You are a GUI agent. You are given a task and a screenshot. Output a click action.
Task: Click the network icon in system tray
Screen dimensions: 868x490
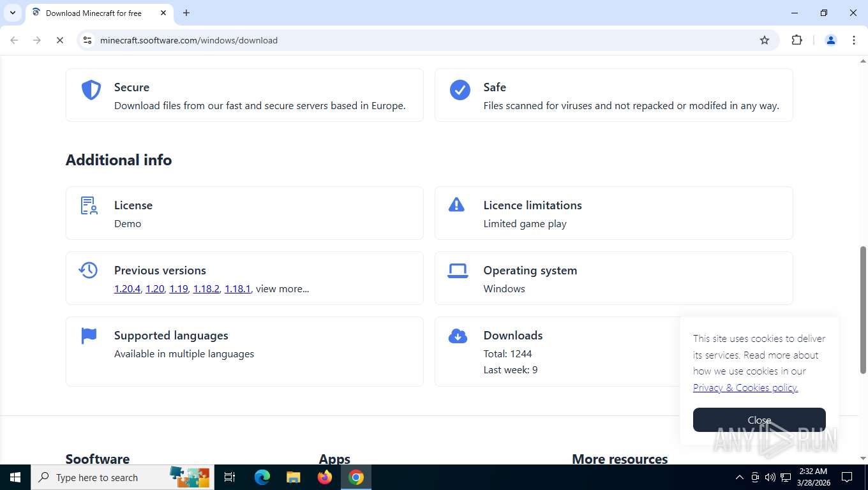(786, 477)
